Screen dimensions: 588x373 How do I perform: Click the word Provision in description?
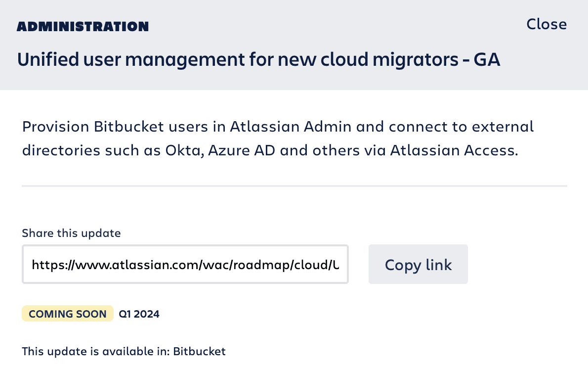coord(55,127)
